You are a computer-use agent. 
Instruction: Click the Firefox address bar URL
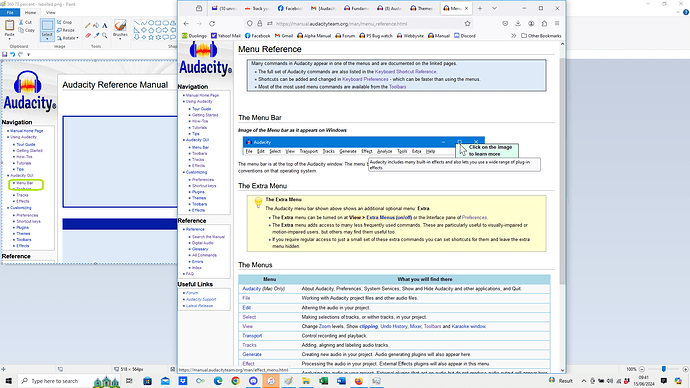point(341,24)
